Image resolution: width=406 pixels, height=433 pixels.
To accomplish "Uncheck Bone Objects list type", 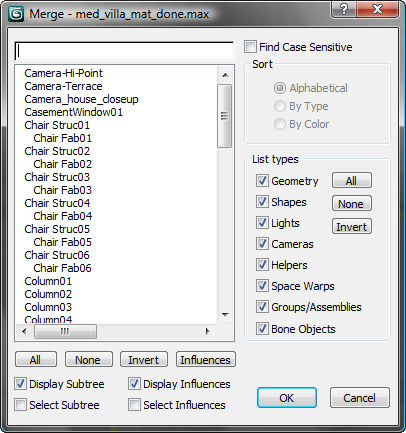I will [x=262, y=329].
